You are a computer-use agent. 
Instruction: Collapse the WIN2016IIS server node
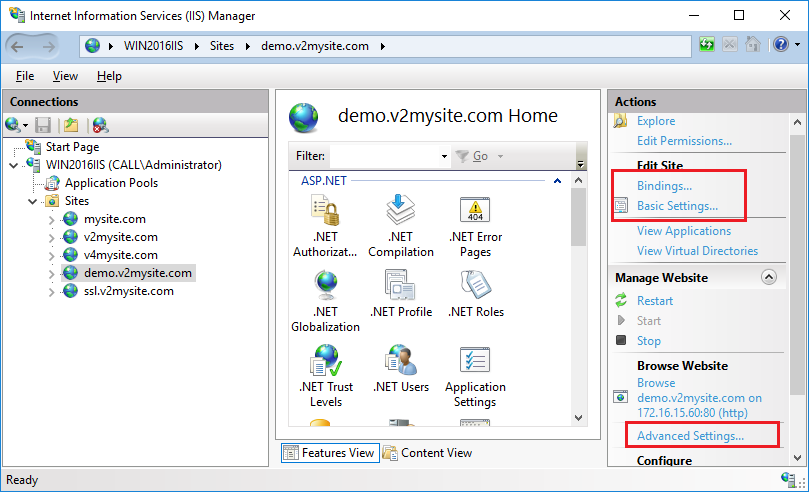[14, 165]
